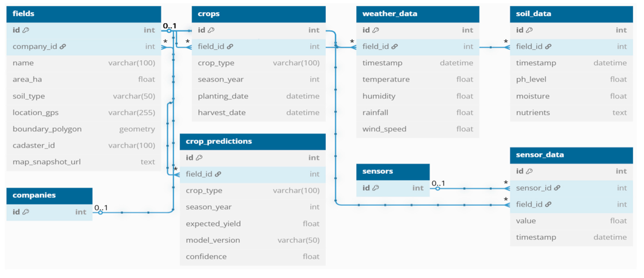644x278 pixels.
Task: Select the harvest_date row in crops
Action: 259,113
